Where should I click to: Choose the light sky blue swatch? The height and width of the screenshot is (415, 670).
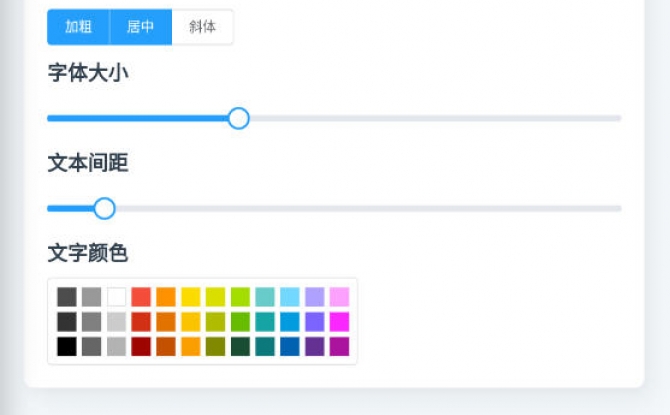pyautogui.click(x=290, y=297)
